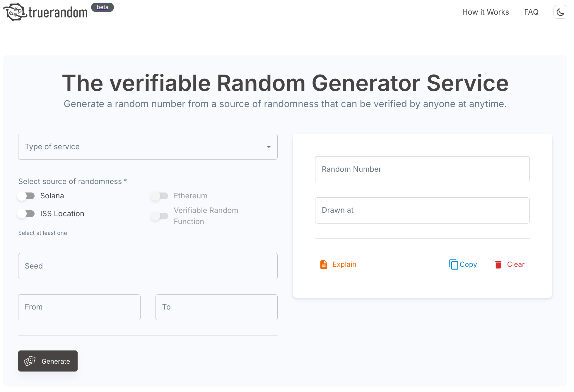574x392 pixels.
Task: Focus the From range field
Action: click(79, 307)
